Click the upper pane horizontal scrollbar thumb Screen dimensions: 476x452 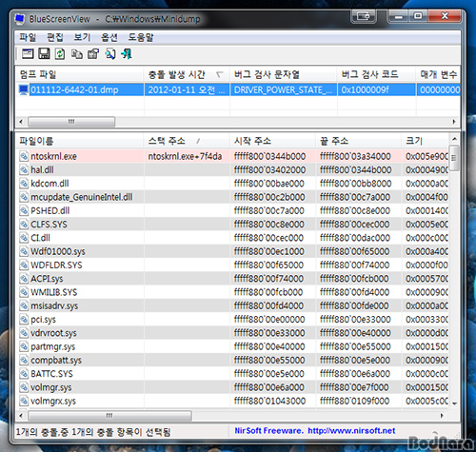point(71,122)
